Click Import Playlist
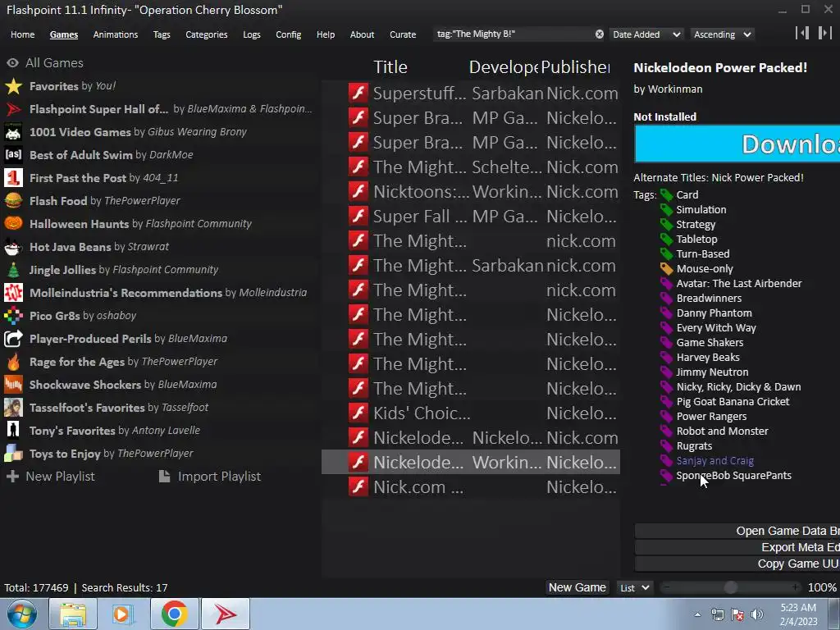Screen dimensions: 840x630 (x=210, y=477)
